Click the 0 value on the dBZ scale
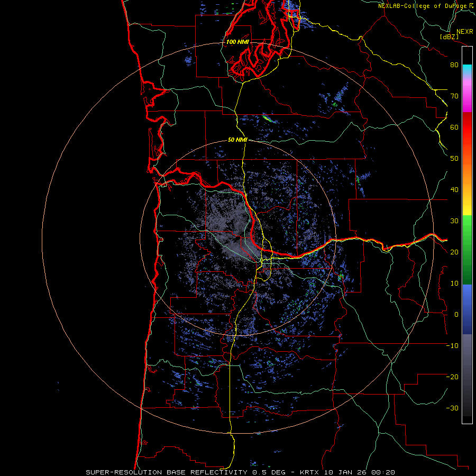Screen dimensions: 476x476 tap(456, 315)
